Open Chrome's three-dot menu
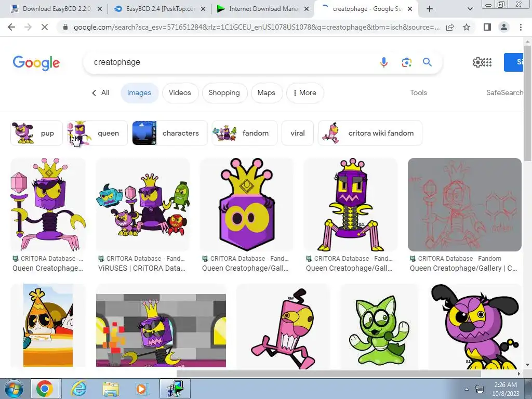The image size is (532, 399). pyautogui.click(x=521, y=27)
